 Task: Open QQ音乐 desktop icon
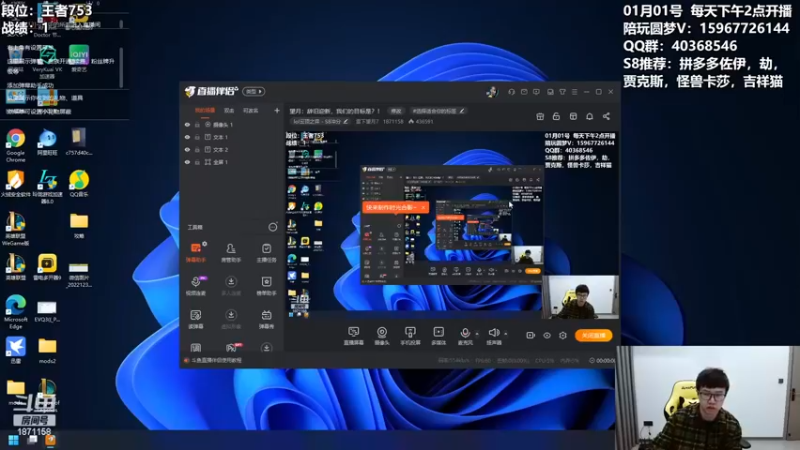[79, 184]
